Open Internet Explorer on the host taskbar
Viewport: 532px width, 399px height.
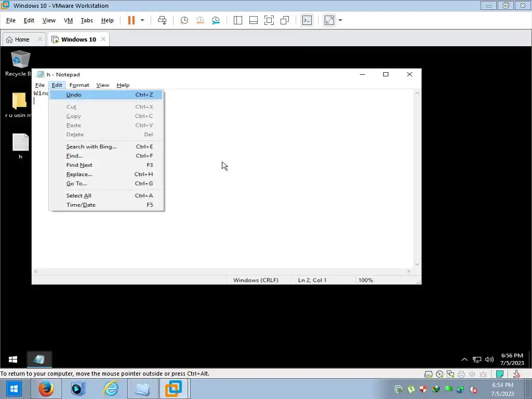pyautogui.click(x=111, y=389)
